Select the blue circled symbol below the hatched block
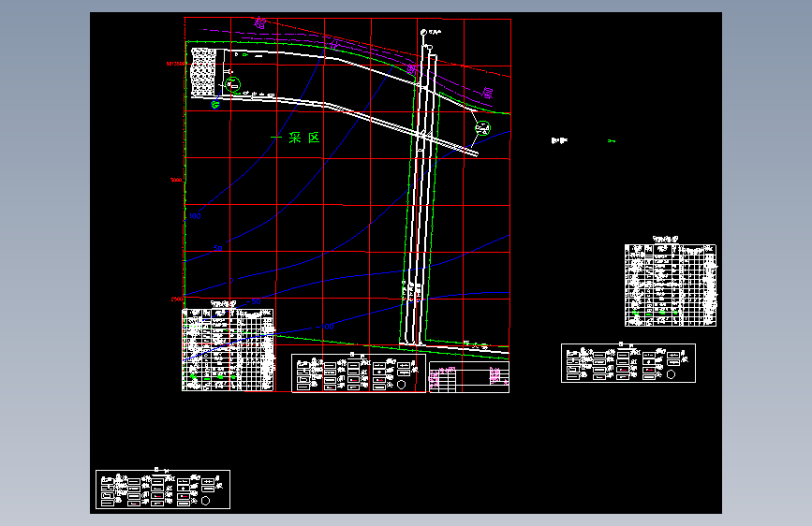The width and height of the screenshot is (812, 526). pos(215,105)
